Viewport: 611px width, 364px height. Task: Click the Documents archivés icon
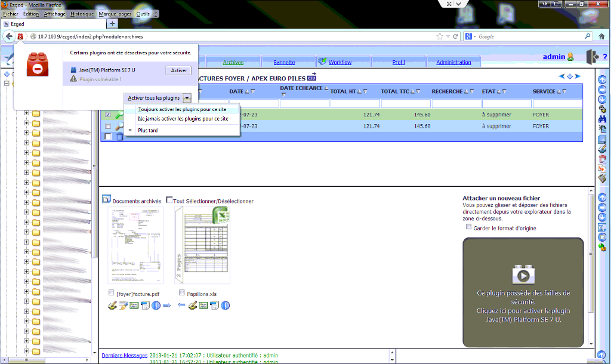click(x=107, y=199)
